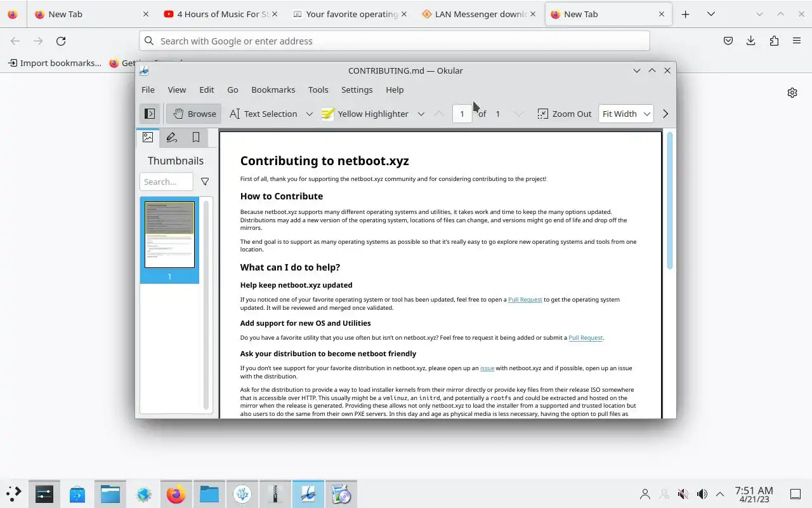Open the Annotations sidebar tab

point(172,137)
